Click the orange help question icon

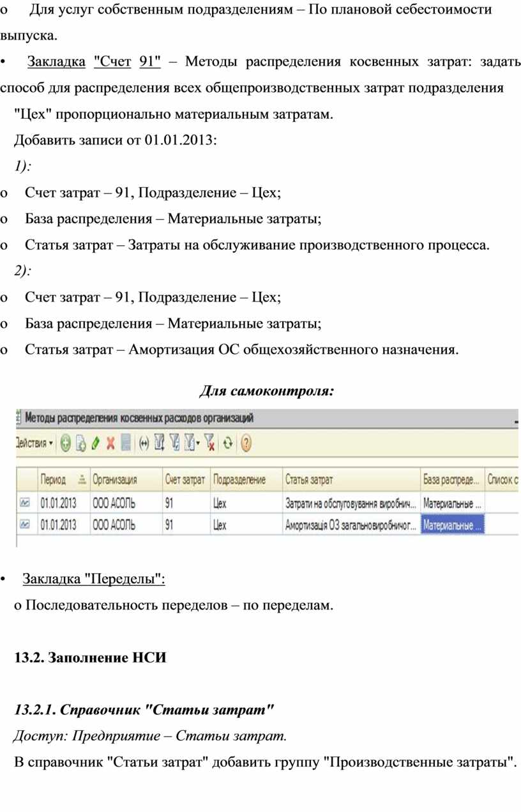pos(246,443)
